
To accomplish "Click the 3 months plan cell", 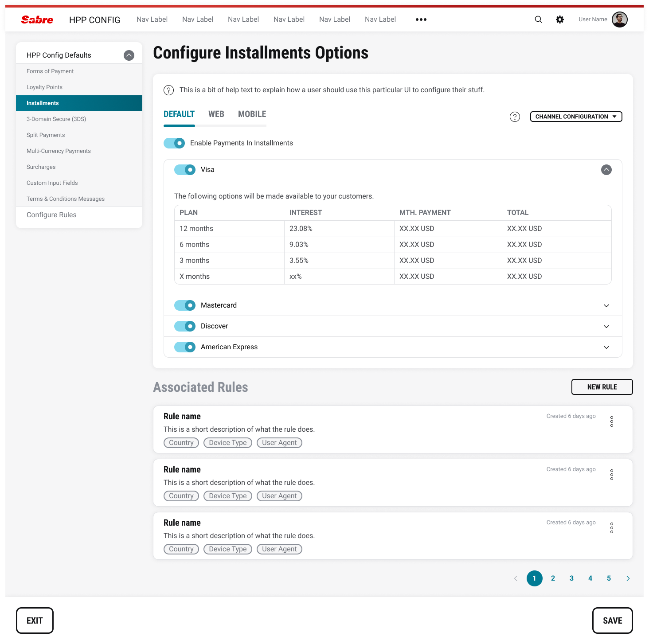I will [x=230, y=261].
